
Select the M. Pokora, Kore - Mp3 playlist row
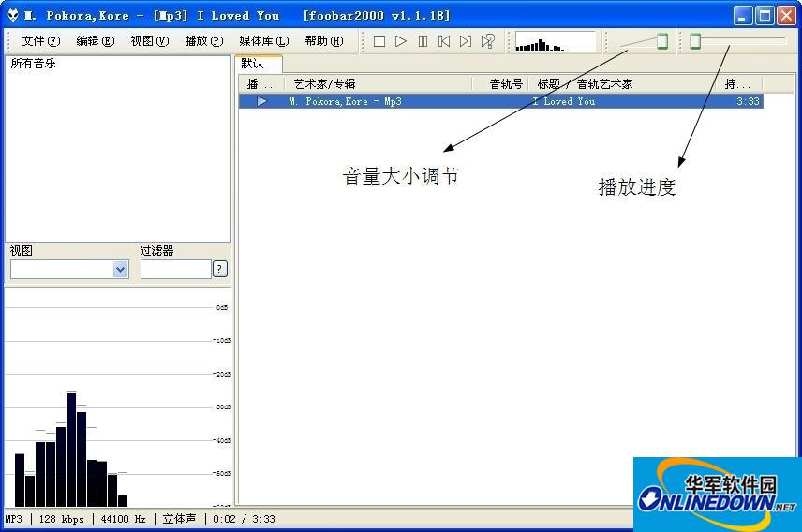500,101
